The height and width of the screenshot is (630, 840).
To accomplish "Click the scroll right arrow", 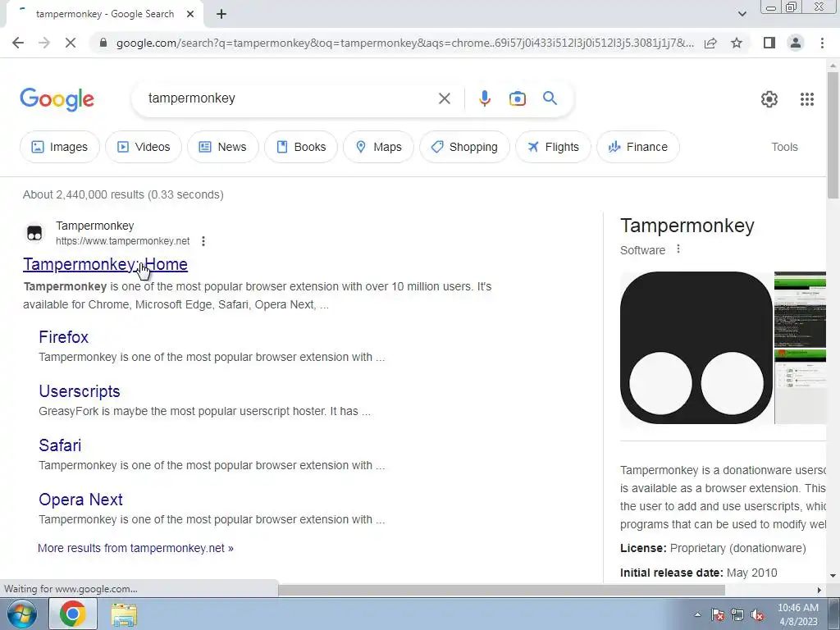I will [819, 590].
